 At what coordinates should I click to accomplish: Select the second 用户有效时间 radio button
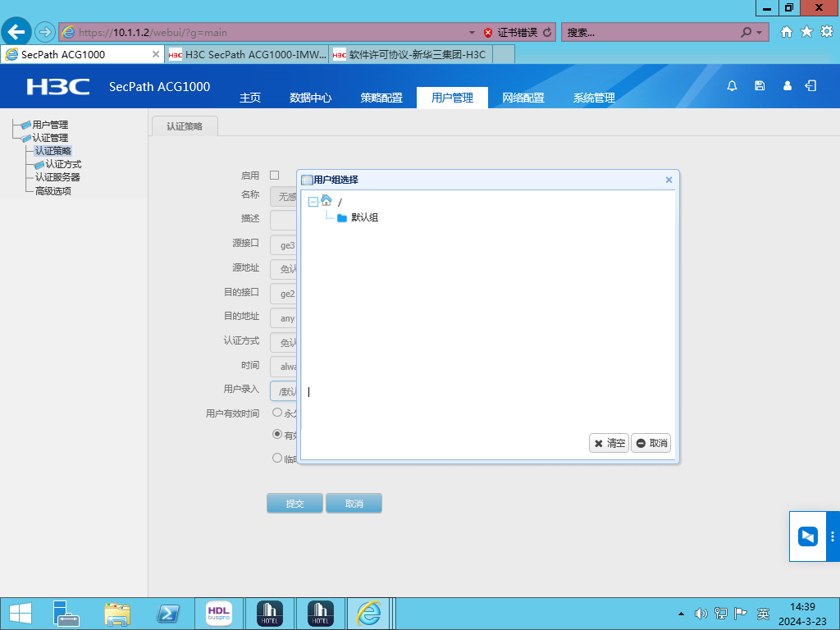coord(277,435)
